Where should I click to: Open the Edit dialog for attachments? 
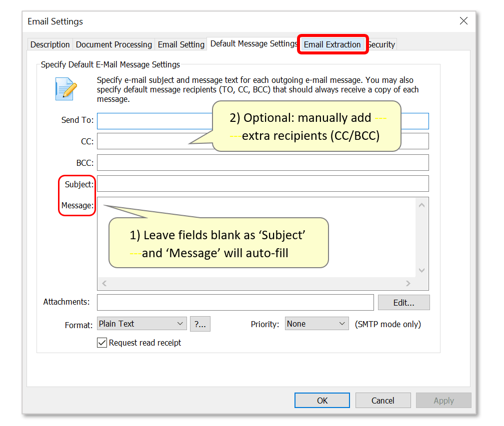(x=403, y=302)
